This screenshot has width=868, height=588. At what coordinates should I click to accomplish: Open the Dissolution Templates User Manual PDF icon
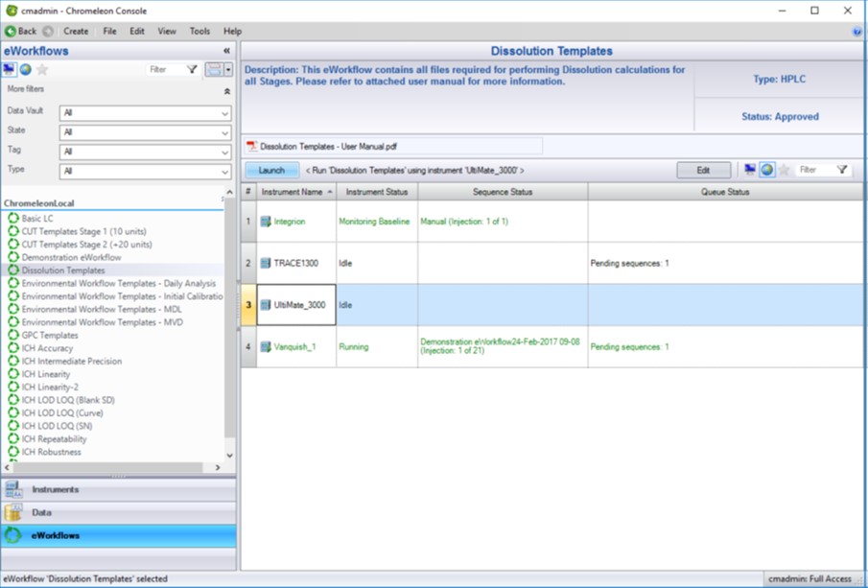click(252, 147)
